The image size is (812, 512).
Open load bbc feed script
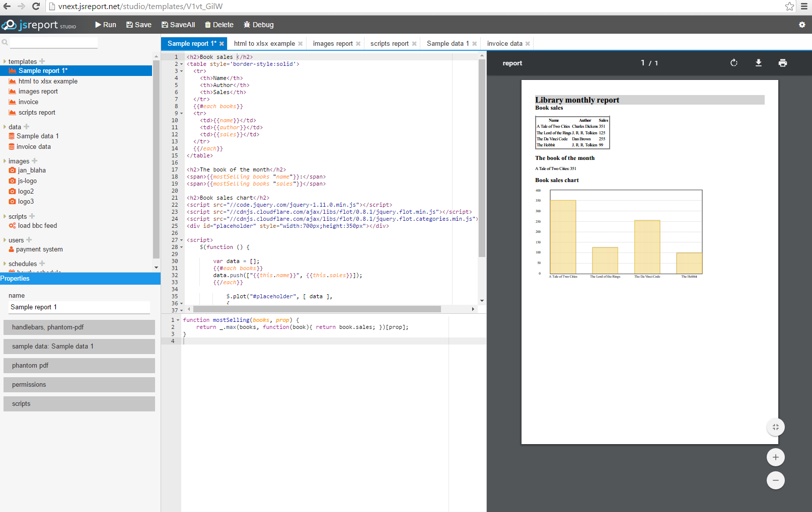pyautogui.click(x=37, y=225)
